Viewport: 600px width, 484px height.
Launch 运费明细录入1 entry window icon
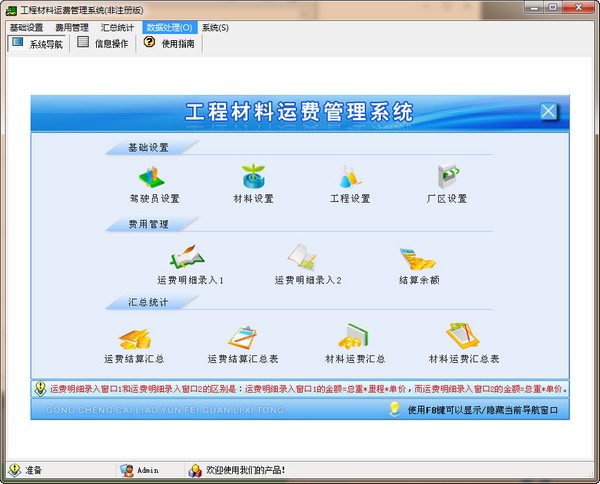coord(189,261)
